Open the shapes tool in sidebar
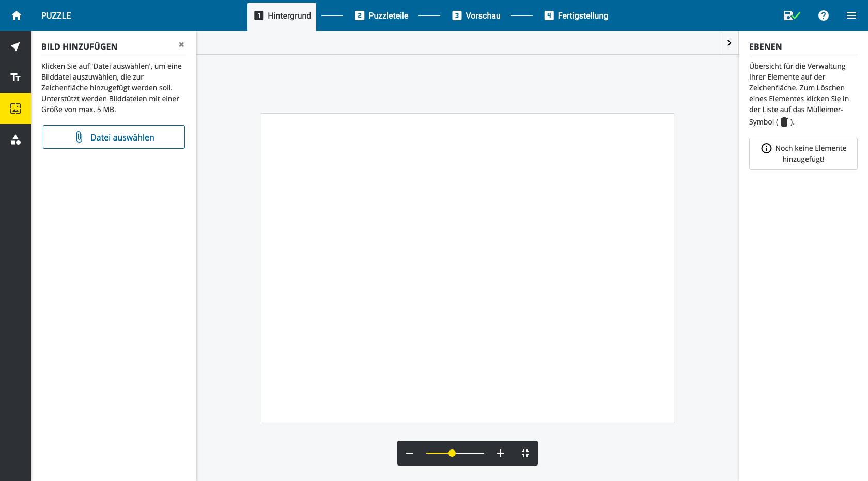Viewport: 868px width, 481px height. tap(16, 139)
